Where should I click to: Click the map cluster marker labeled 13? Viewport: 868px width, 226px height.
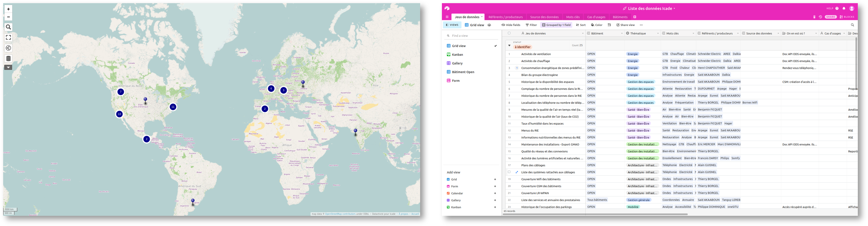[119, 114]
